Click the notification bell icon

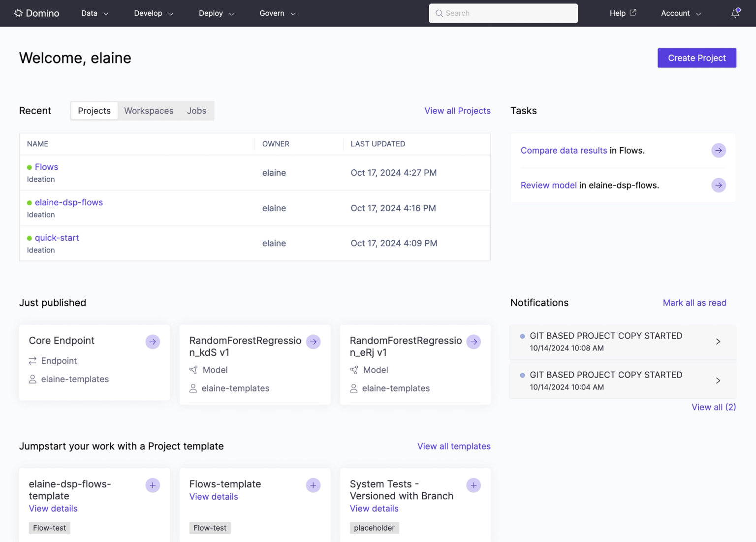735,13
